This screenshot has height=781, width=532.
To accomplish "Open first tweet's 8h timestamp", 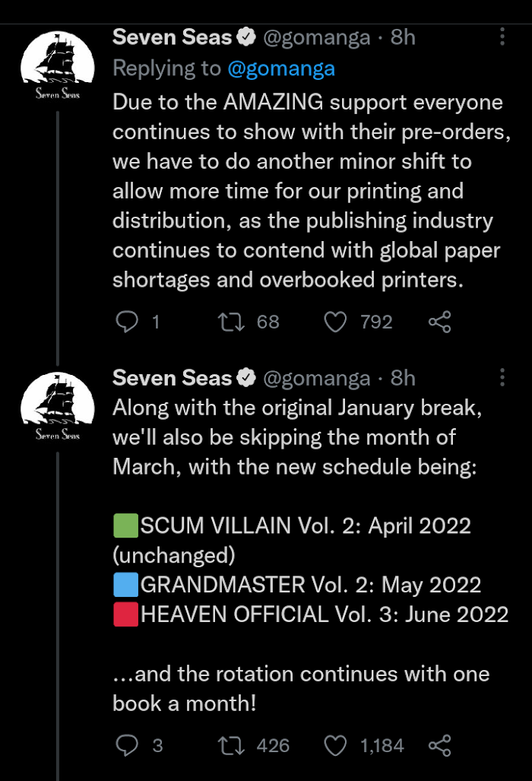I will pyautogui.click(x=403, y=37).
